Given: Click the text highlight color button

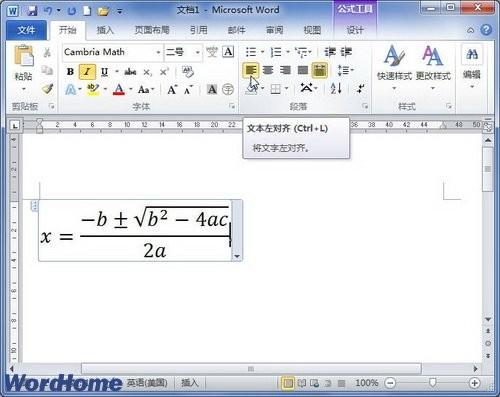Looking at the screenshot, I should click(93, 89).
